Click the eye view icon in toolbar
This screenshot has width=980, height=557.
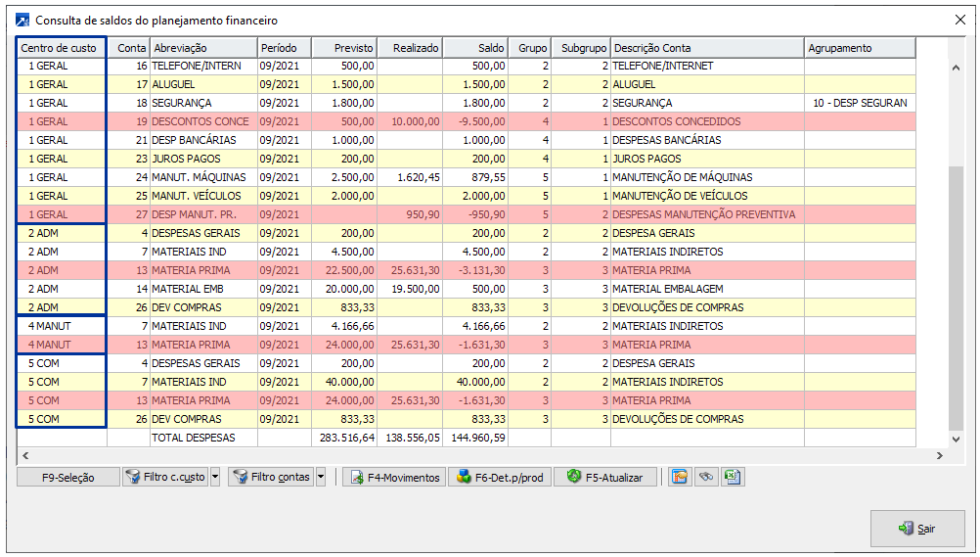point(705,478)
